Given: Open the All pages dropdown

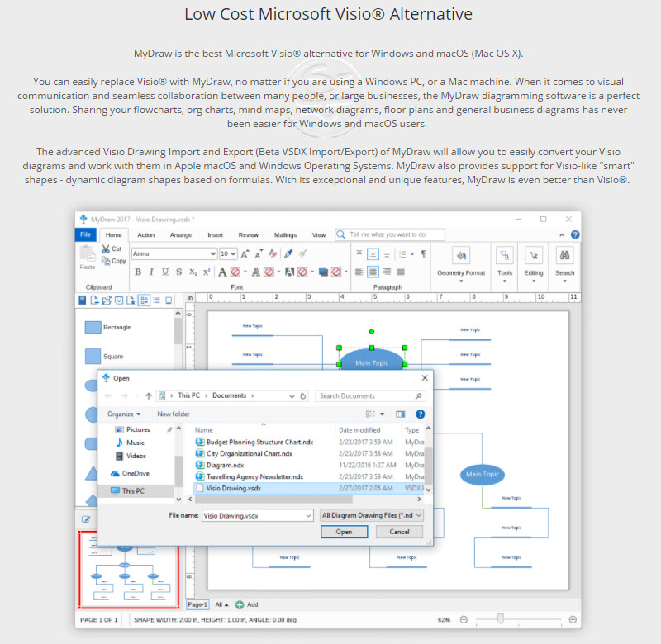Looking at the screenshot, I should click(x=221, y=605).
